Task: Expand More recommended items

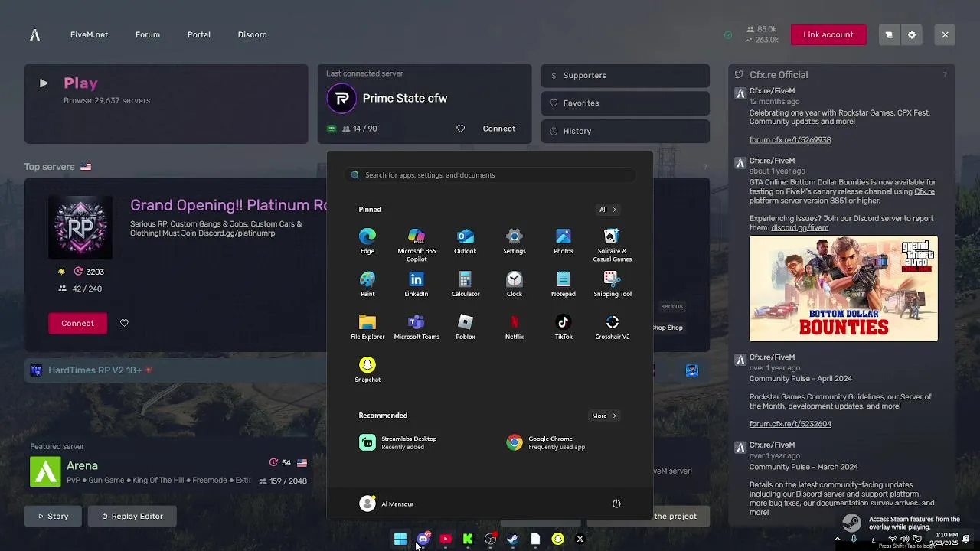Action: pyautogui.click(x=604, y=416)
